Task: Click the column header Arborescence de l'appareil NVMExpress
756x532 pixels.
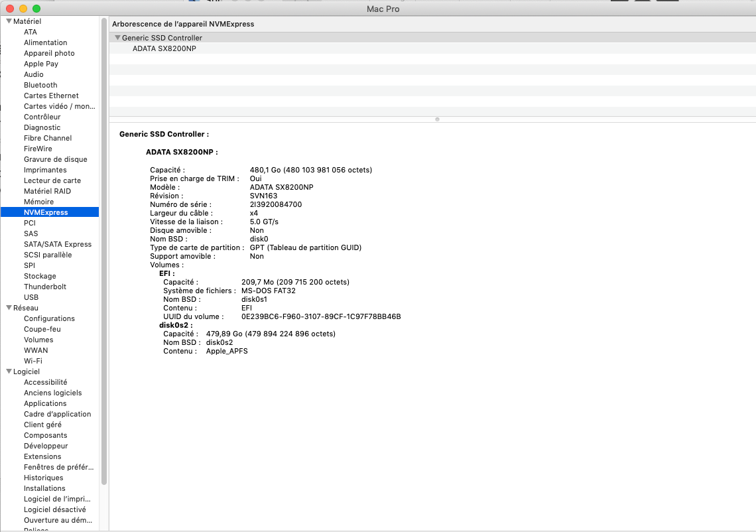Action: [183, 24]
